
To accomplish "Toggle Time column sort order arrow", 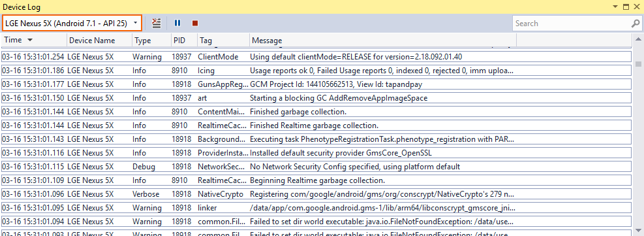I will (29, 41).
